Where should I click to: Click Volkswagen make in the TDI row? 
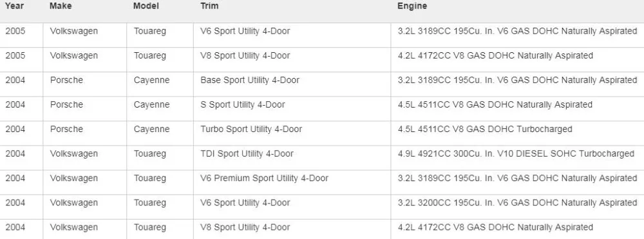click(74, 154)
